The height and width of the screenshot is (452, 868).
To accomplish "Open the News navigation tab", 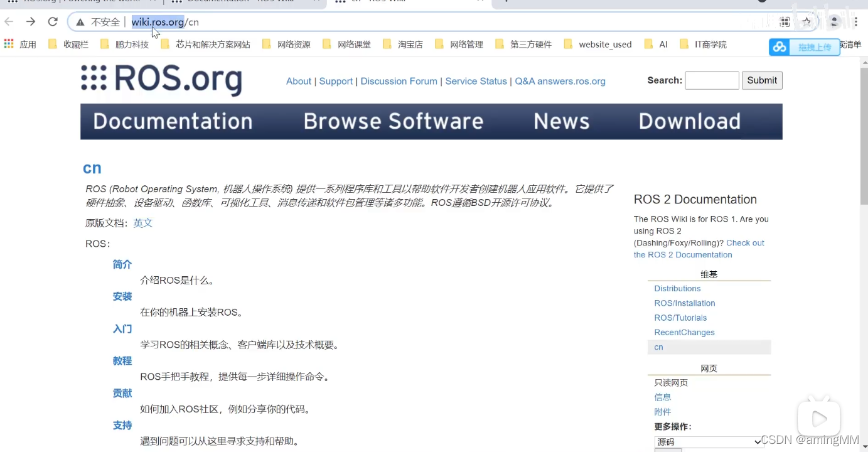I will 561,121.
